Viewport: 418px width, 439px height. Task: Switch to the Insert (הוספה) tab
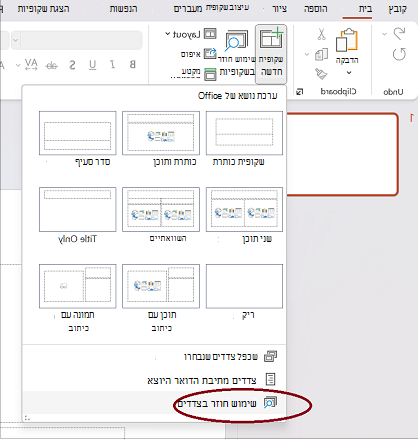point(315,9)
